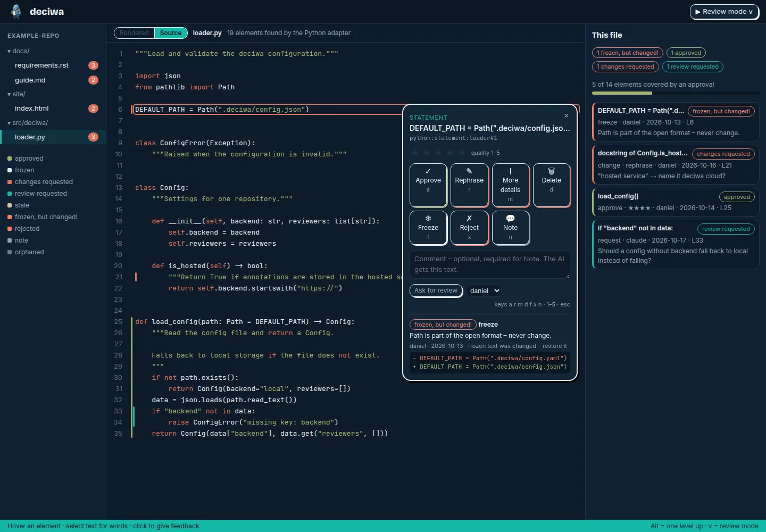Toggle Review mode in the header
The height and width of the screenshot is (532, 766).
tap(724, 12)
